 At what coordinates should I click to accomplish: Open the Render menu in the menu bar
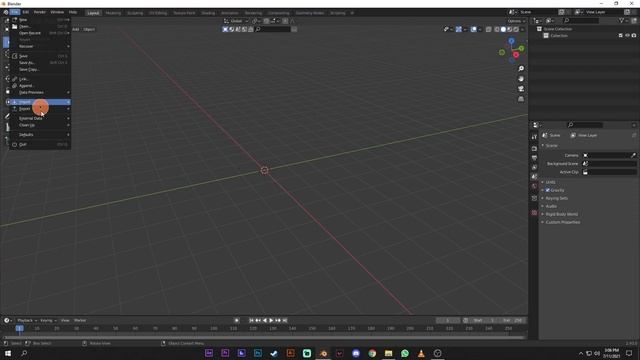40,12
